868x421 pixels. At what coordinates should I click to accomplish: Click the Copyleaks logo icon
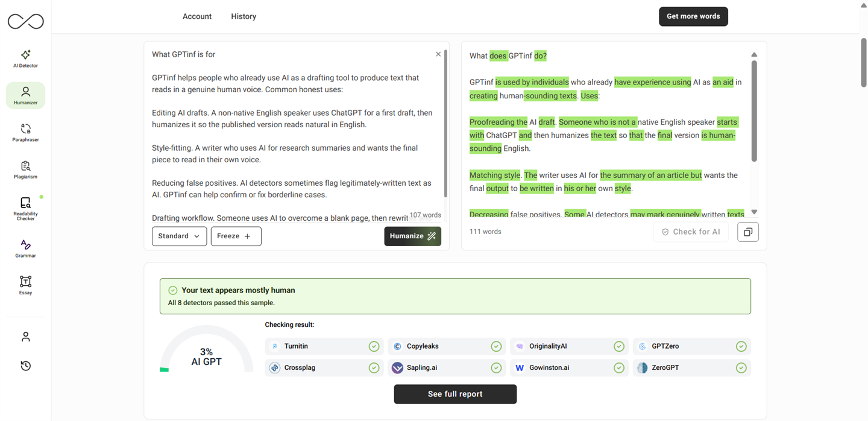(x=397, y=346)
